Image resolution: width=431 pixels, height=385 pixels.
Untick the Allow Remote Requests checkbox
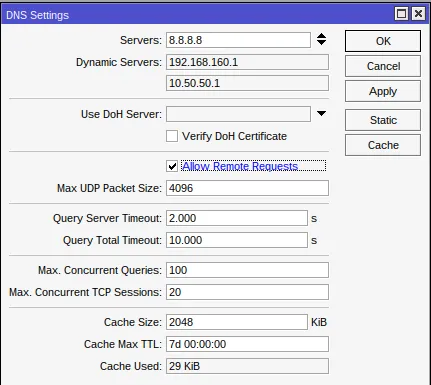tap(172, 166)
